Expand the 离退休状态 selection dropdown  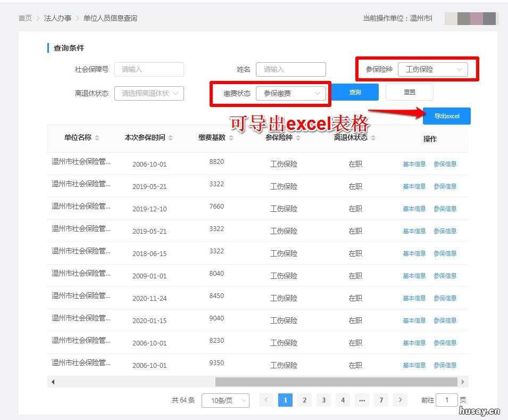coord(149,93)
